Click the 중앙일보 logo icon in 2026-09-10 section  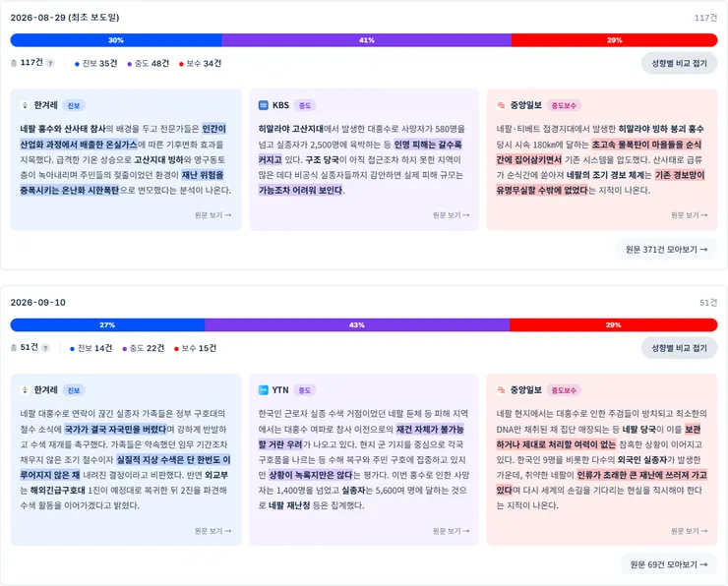coord(501,390)
